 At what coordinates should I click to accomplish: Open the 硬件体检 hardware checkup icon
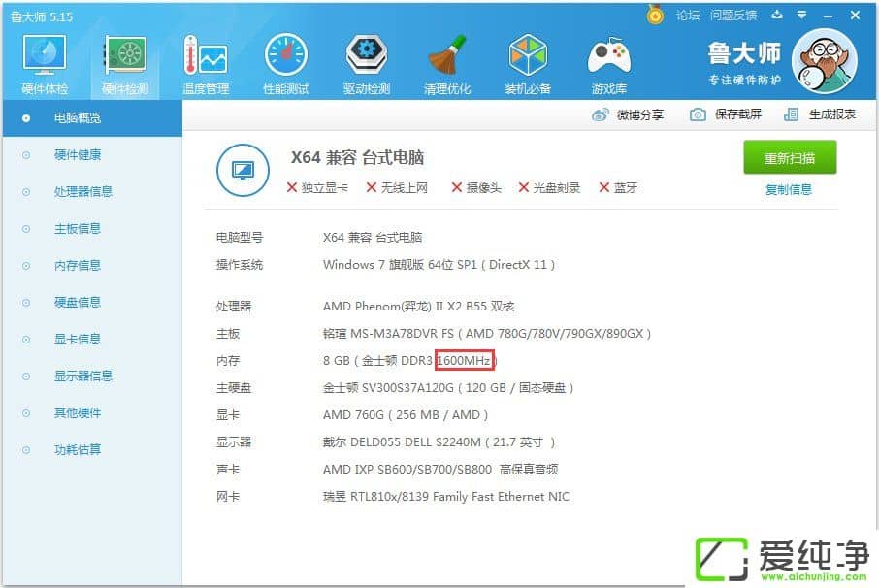(45, 62)
